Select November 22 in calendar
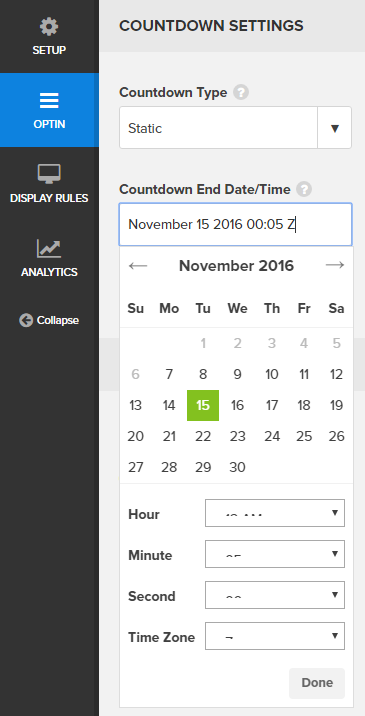 coord(203,437)
